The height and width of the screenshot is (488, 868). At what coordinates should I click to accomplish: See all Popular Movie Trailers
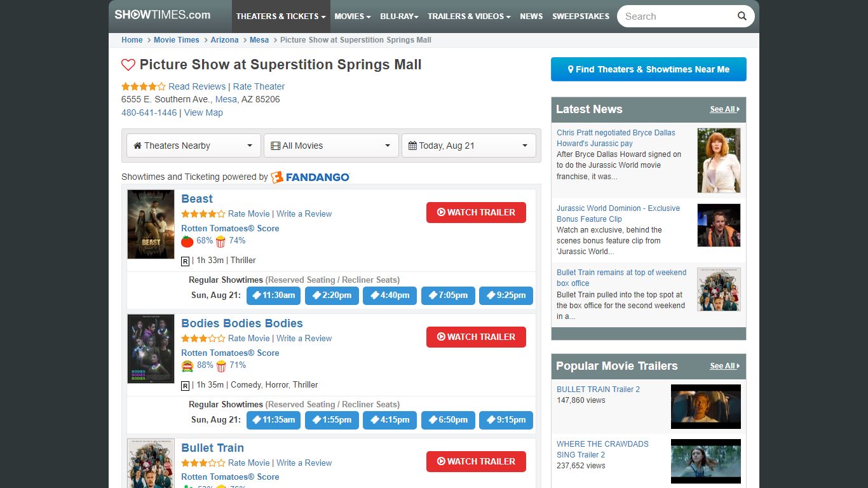point(725,366)
